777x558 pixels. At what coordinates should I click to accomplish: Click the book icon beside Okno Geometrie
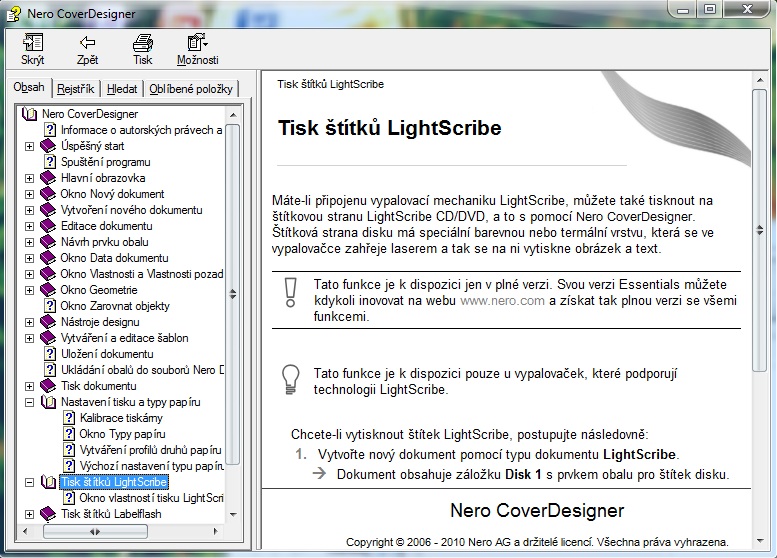48,290
